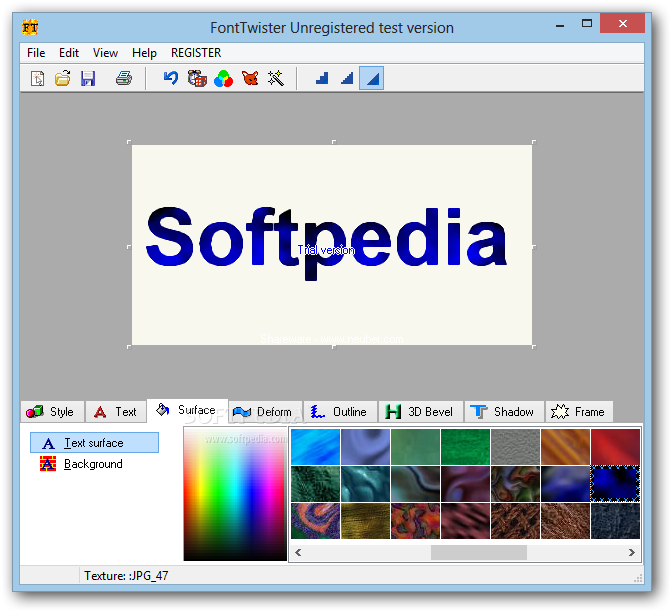Choose the dull green fabric texture
Viewport: 672px width, 612px height.
pos(415,447)
